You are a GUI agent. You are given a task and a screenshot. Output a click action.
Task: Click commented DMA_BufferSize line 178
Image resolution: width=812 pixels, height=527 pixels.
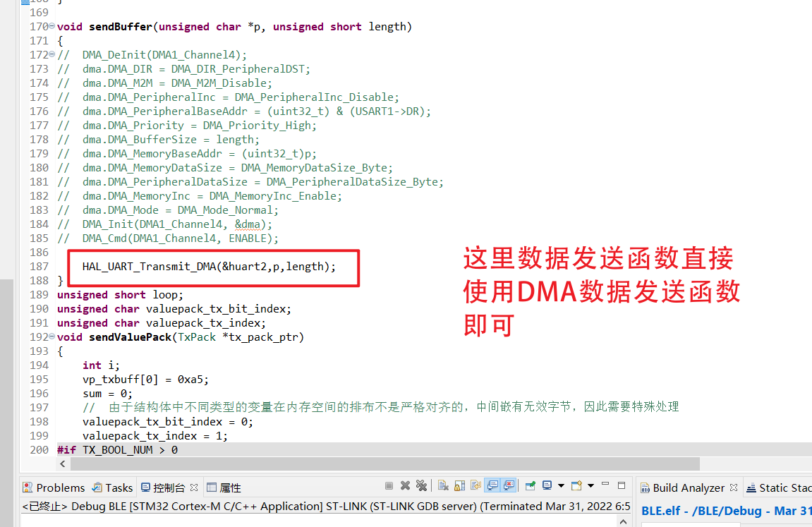(159, 139)
